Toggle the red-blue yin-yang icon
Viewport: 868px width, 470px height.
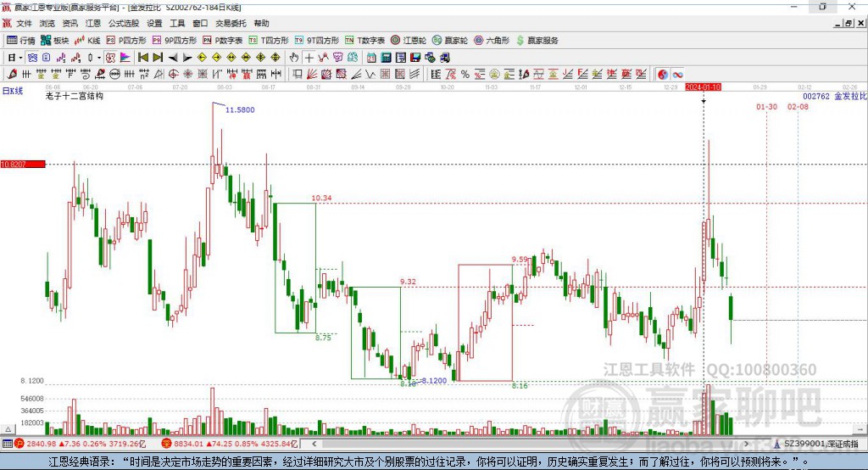[662, 74]
